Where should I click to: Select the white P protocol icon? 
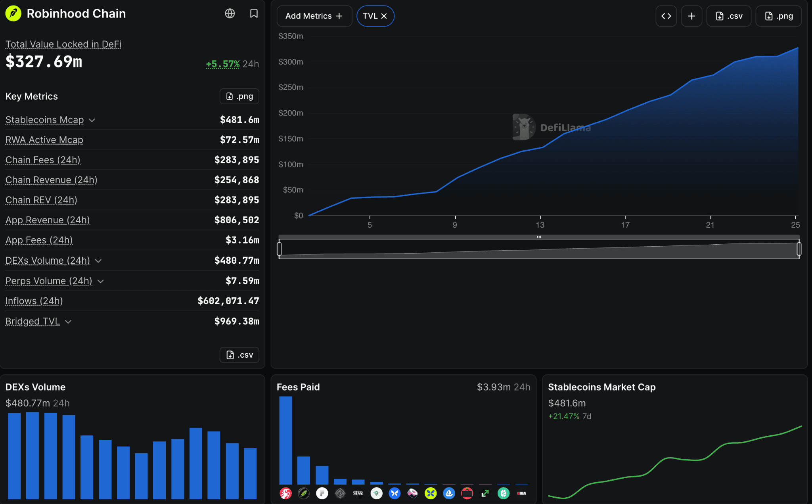(322, 493)
